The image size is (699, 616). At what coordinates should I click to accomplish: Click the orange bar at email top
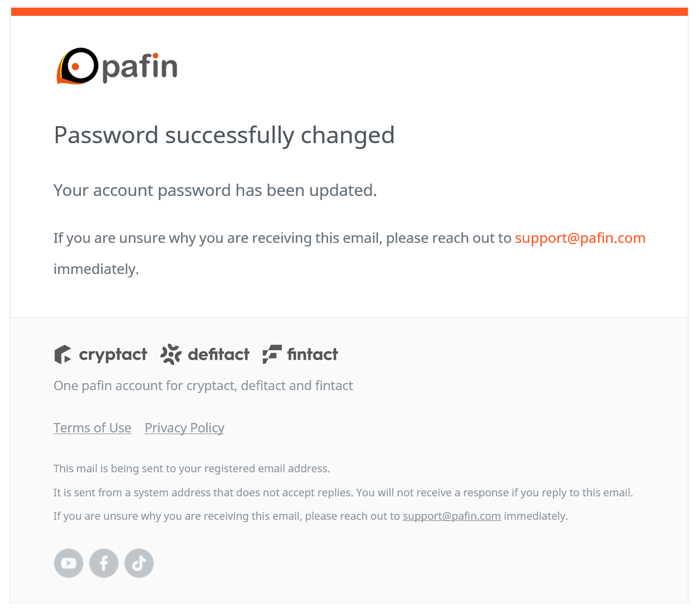coord(350,12)
